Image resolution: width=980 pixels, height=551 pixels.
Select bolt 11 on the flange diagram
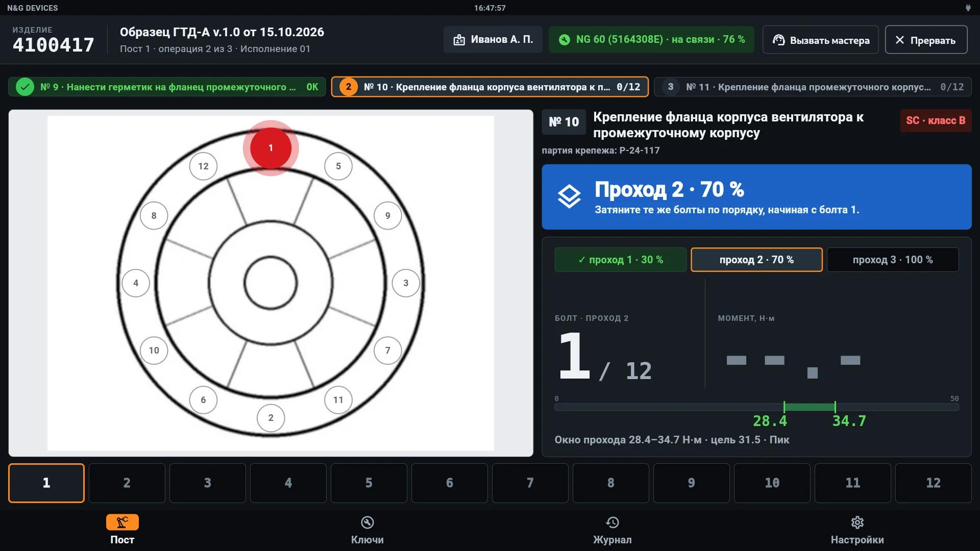338,399
